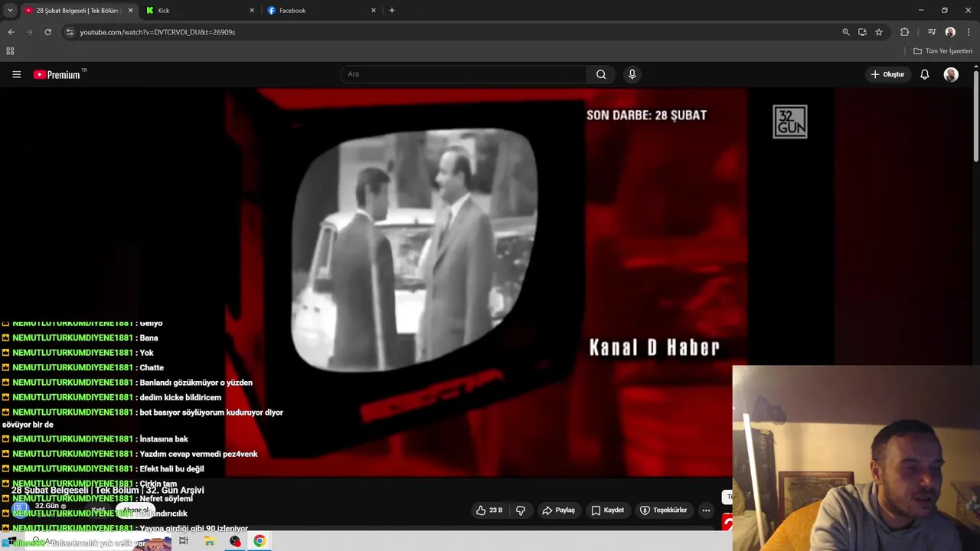Close the Facebook tab
The image size is (980, 551).
click(x=374, y=11)
